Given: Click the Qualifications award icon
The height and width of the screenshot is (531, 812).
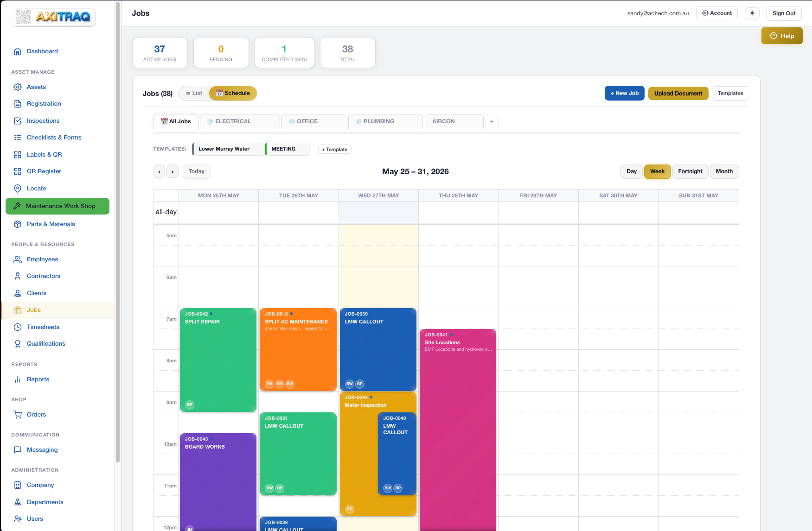Looking at the screenshot, I should pyautogui.click(x=18, y=344).
